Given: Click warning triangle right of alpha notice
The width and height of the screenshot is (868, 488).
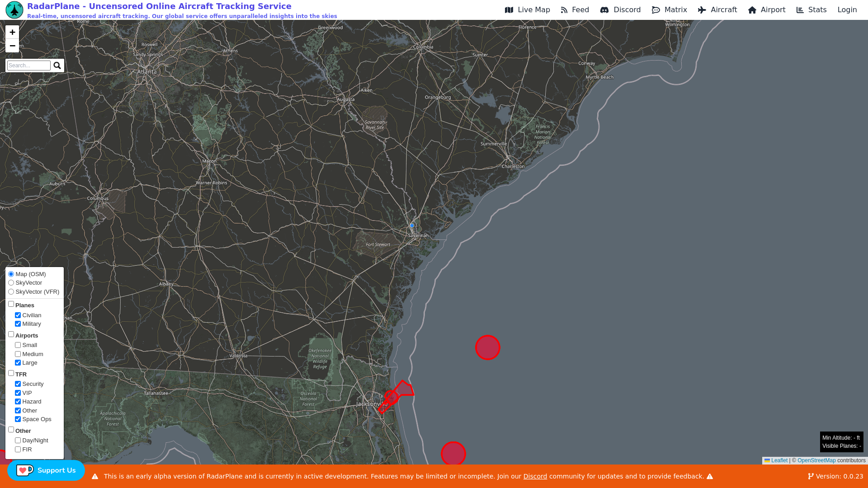Looking at the screenshot, I should point(710,476).
